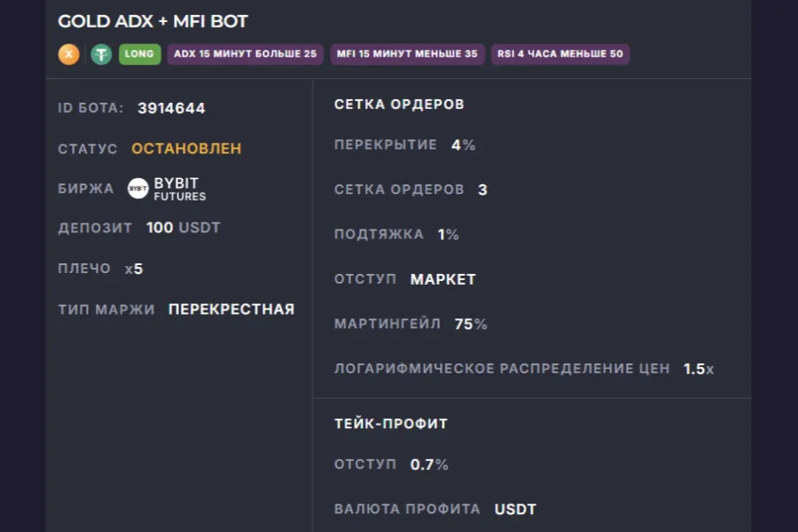798x532 pixels.
Task: Open the СЕТКА ОРДЕРОВ section header
Action: coord(398,104)
